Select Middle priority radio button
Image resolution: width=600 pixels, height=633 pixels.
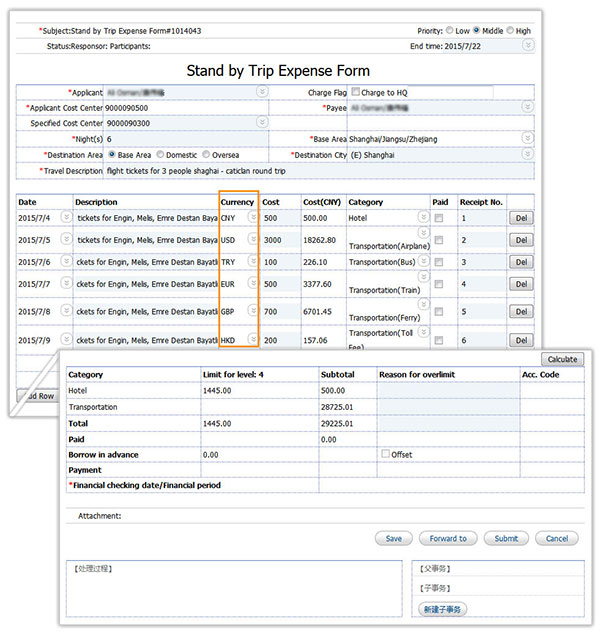coord(476,31)
